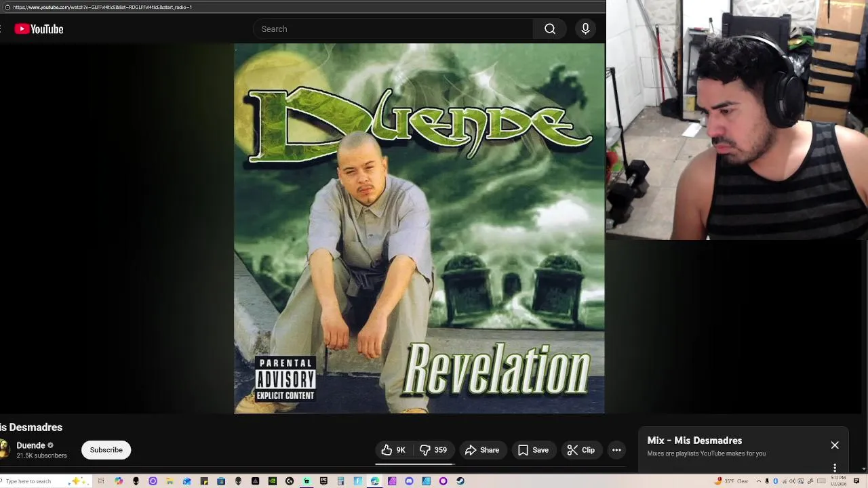868x488 pixels.
Task: Open Calculator from the taskbar
Action: click(340, 481)
